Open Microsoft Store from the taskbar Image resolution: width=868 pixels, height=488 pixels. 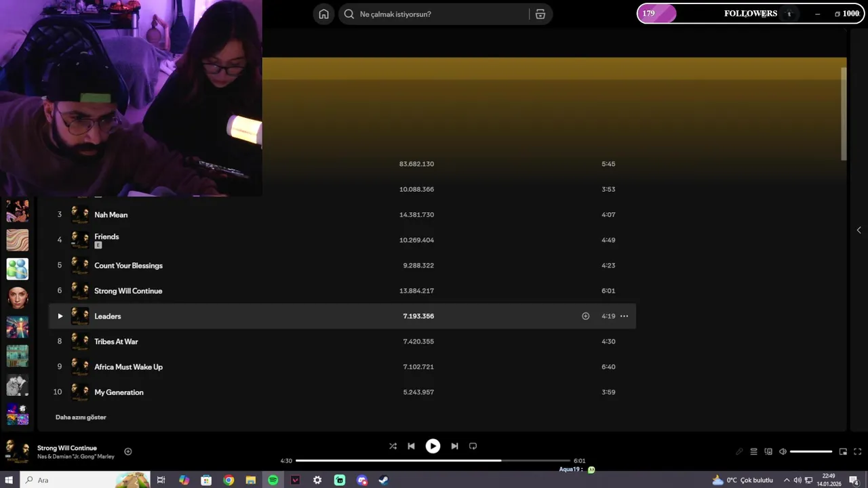point(206,480)
